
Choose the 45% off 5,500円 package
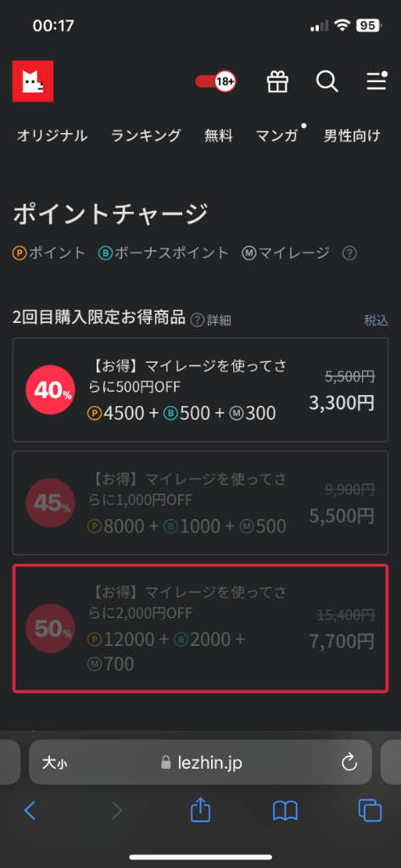pyautogui.click(x=200, y=503)
